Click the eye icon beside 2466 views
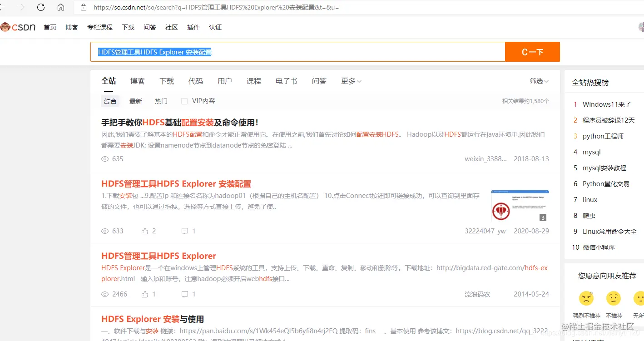 tap(105, 294)
